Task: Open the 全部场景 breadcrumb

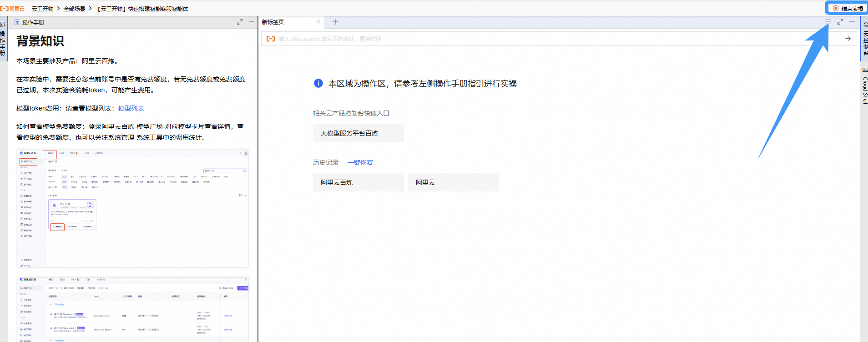Action: coord(74,9)
